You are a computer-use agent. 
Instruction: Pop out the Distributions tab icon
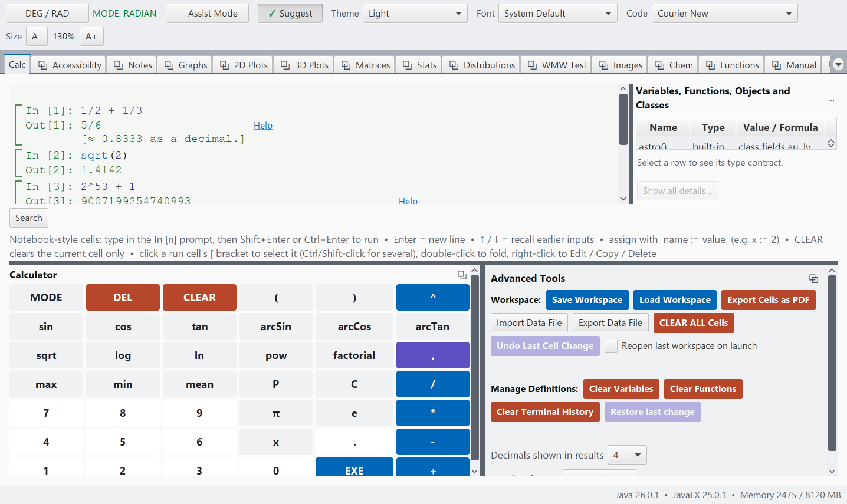tap(454, 65)
